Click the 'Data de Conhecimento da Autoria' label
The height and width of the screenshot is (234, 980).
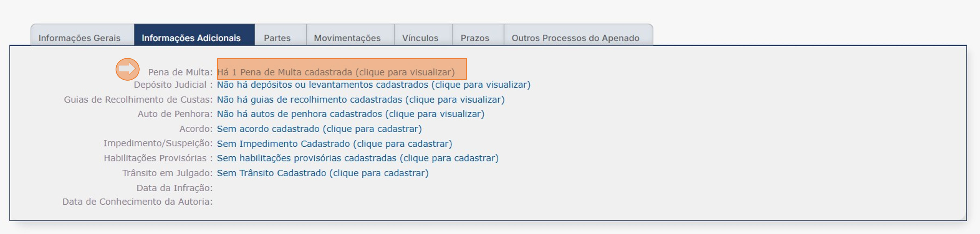[137, 201]
